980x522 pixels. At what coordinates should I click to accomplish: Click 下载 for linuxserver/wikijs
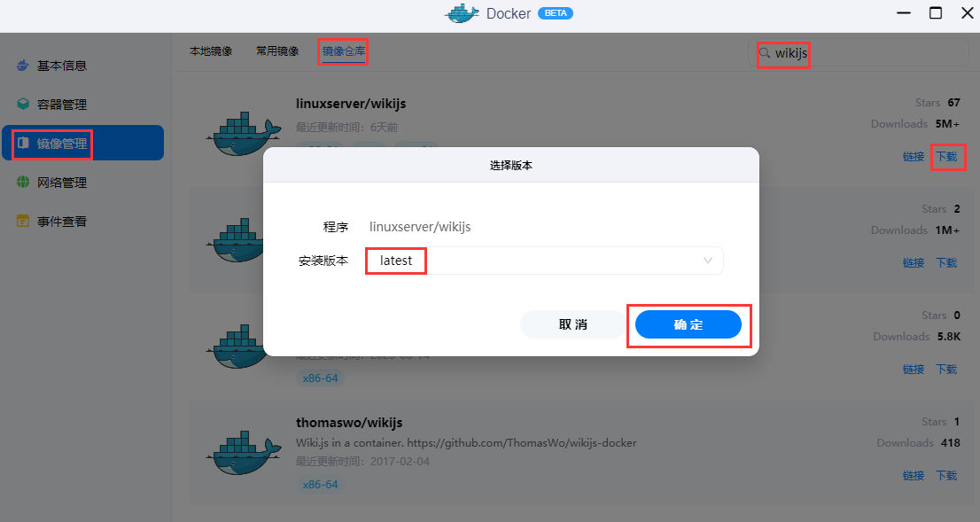click(946, 157)
